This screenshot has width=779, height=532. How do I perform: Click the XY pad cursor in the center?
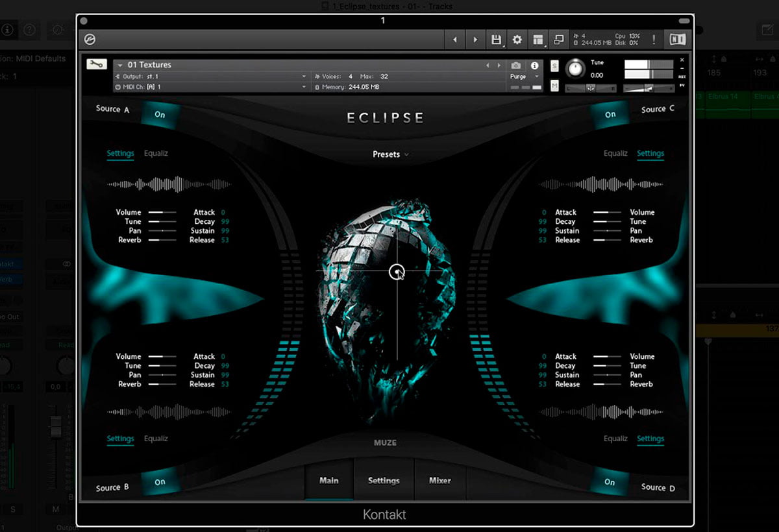pyautogui.click(x=396, y=272)
